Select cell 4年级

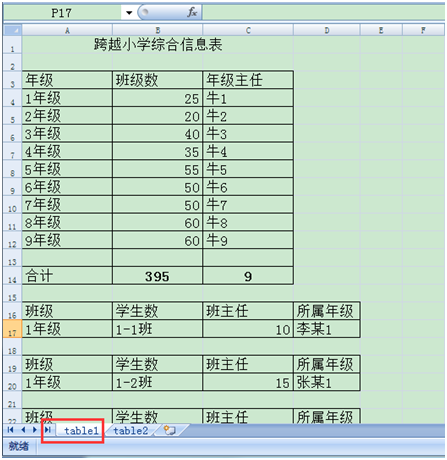coord(67,151)
